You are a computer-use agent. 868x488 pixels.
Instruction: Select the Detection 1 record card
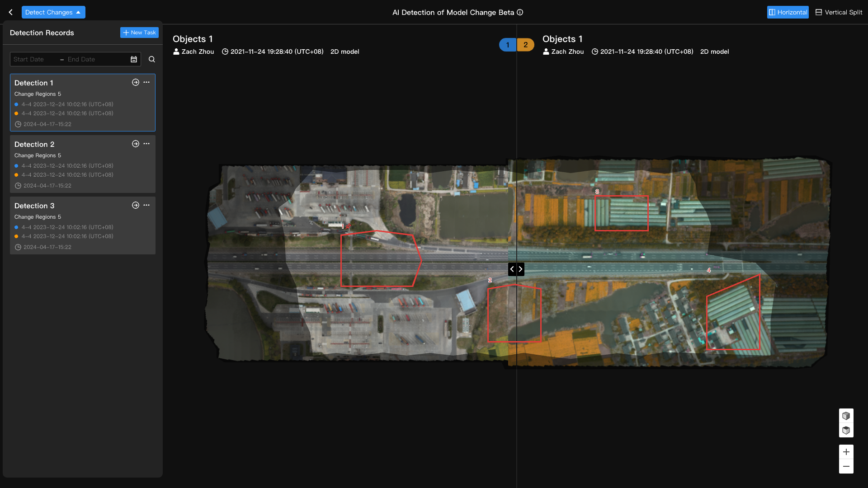pyautogui.click(x=83, y=103)
